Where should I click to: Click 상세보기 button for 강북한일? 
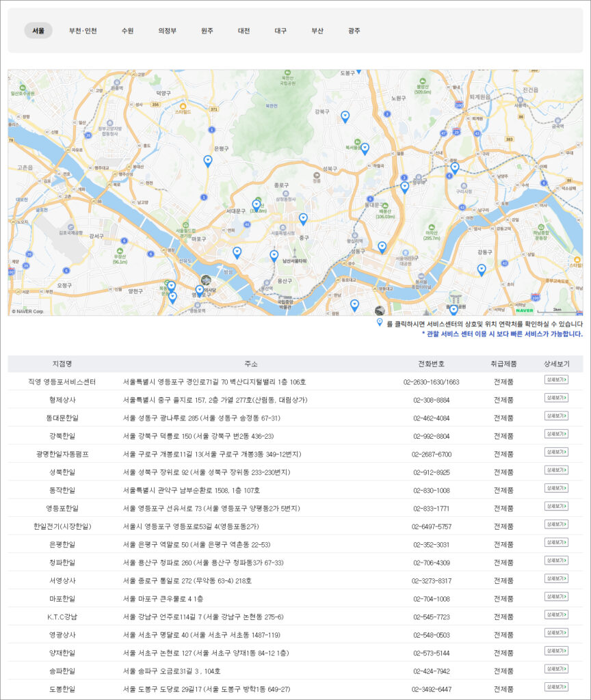click(x=556, y=434)
